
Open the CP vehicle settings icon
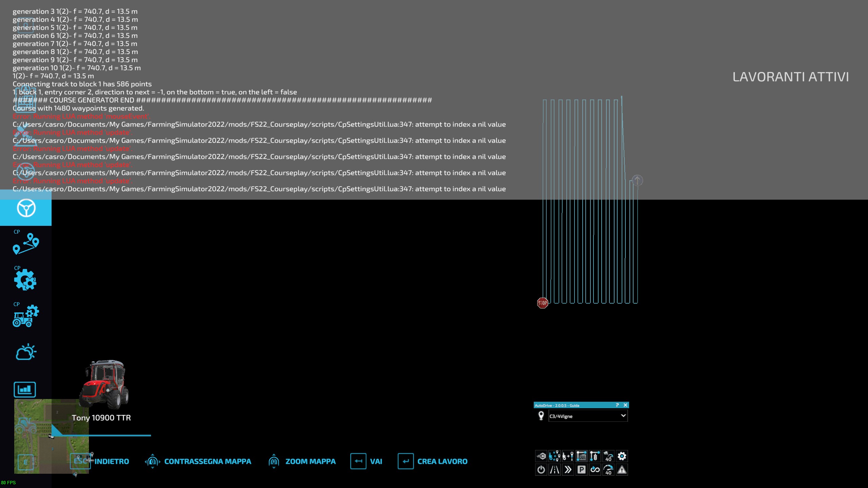pyautogui.click(x=25, y=316)
